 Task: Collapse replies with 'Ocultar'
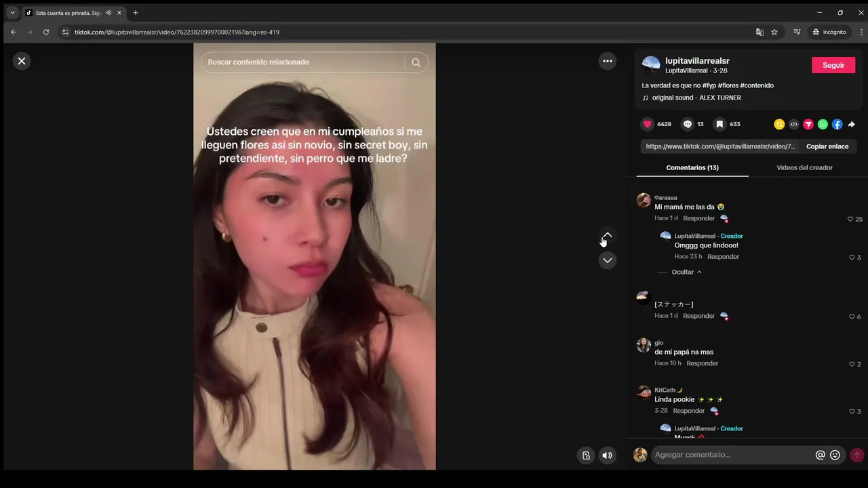pos(686,272)
